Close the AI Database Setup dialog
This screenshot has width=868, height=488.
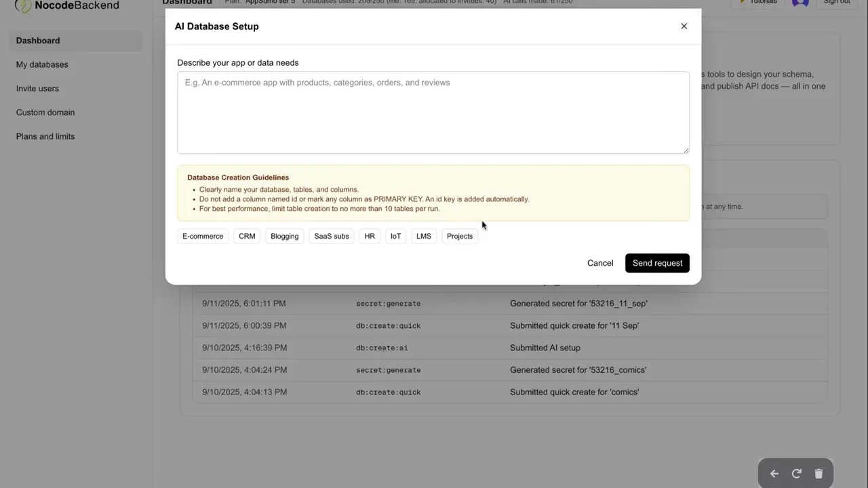(684, 26)
